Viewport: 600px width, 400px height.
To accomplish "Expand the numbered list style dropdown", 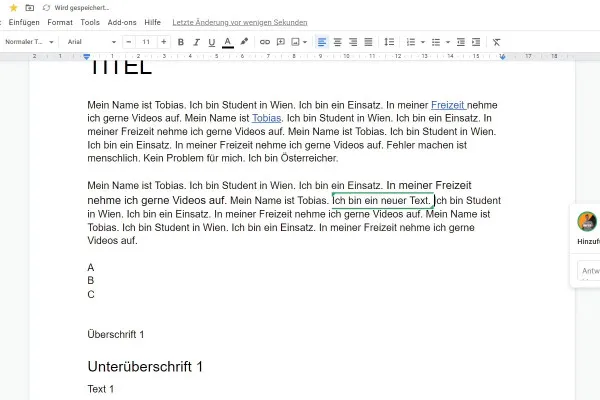I will click(x=423, y=42).
